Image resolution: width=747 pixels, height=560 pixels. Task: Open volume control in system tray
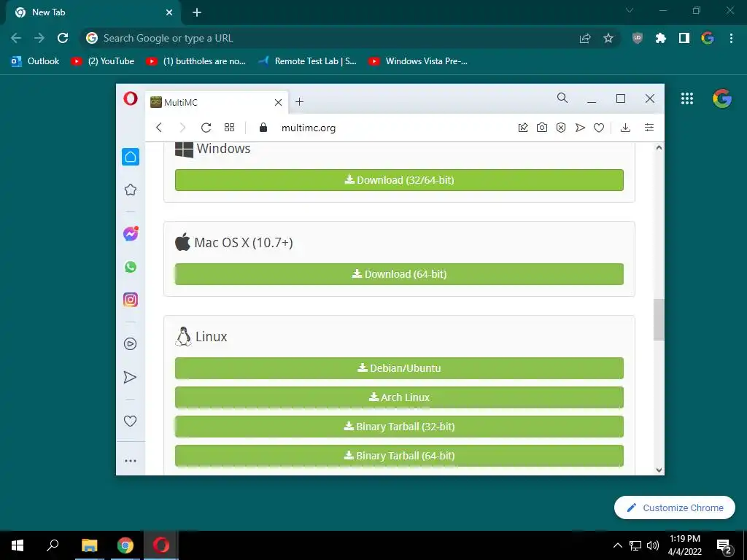click(653, 545)
